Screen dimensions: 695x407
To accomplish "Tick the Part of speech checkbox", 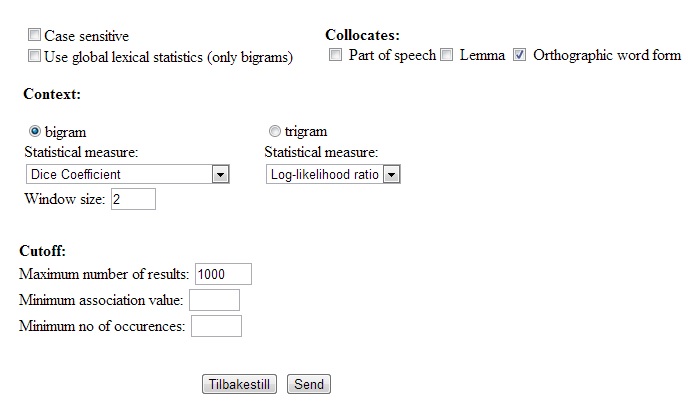I will point(337,55).
